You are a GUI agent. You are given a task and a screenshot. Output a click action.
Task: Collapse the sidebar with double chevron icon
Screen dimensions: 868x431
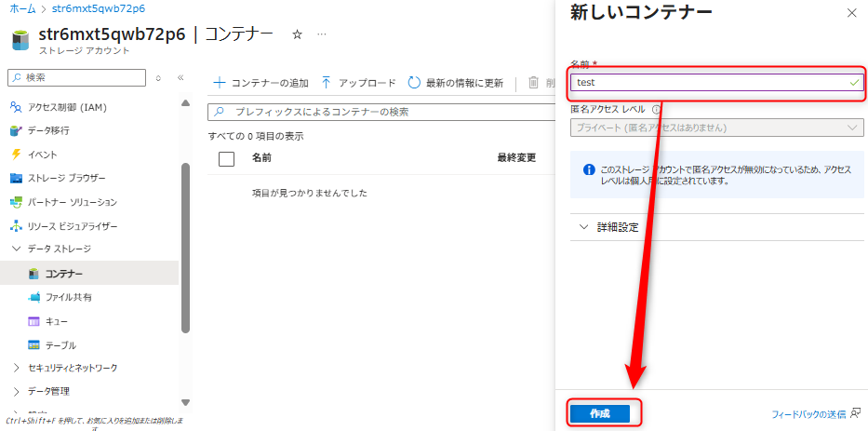click(180, 77)
